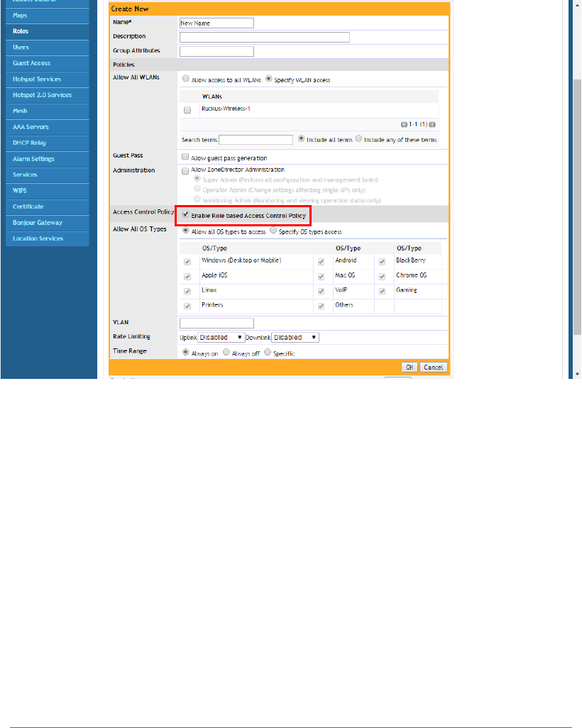
Task: Open Certificate settings
Action: click(x=47, y=206)
